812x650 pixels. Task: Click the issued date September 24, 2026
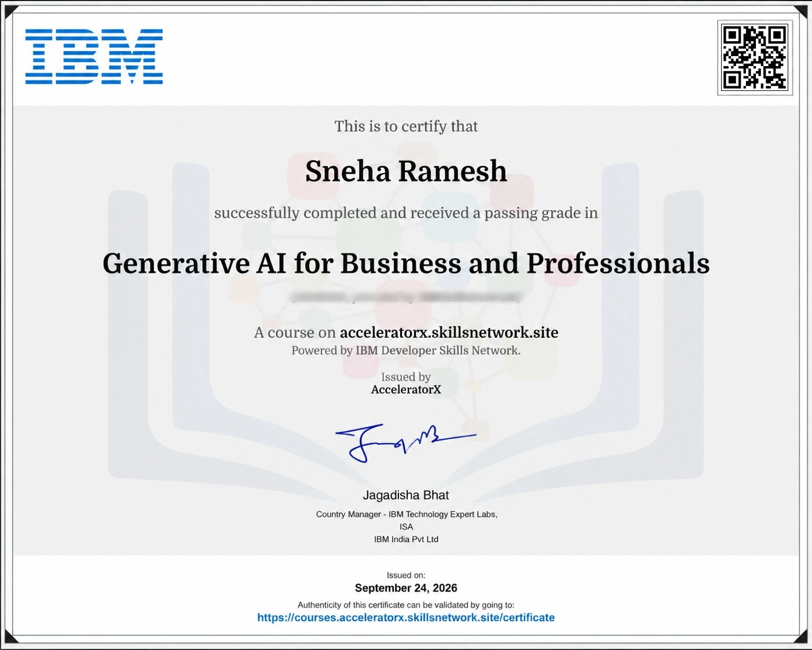pos(406,588)
